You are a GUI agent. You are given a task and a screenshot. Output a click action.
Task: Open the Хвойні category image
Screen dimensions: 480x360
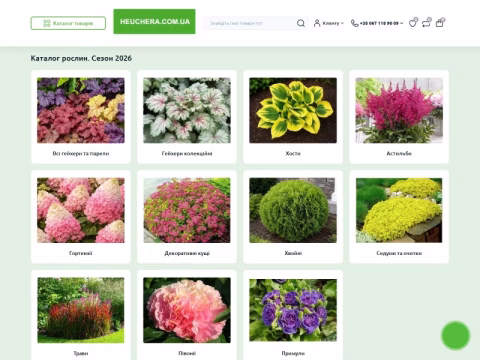click(x=293, y=210)
